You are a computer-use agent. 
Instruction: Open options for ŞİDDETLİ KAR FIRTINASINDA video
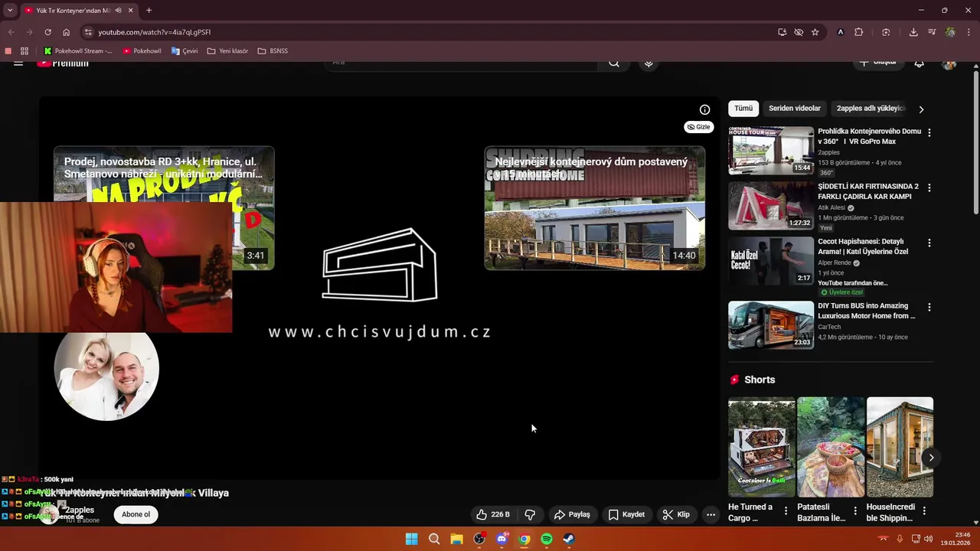tap(929, 187)
